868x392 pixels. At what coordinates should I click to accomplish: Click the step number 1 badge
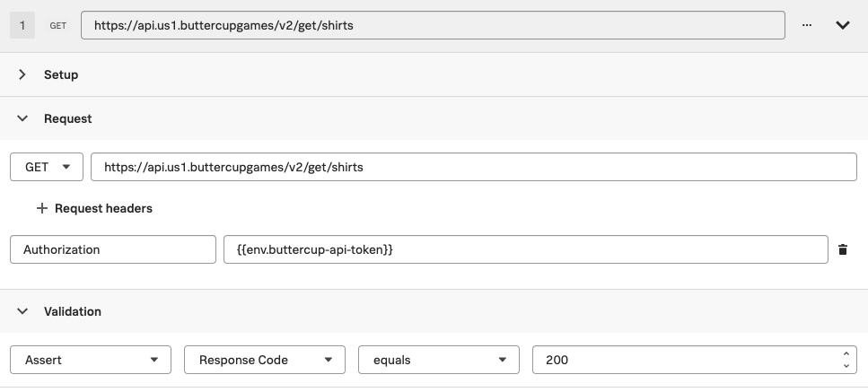(x=22, y=25)
